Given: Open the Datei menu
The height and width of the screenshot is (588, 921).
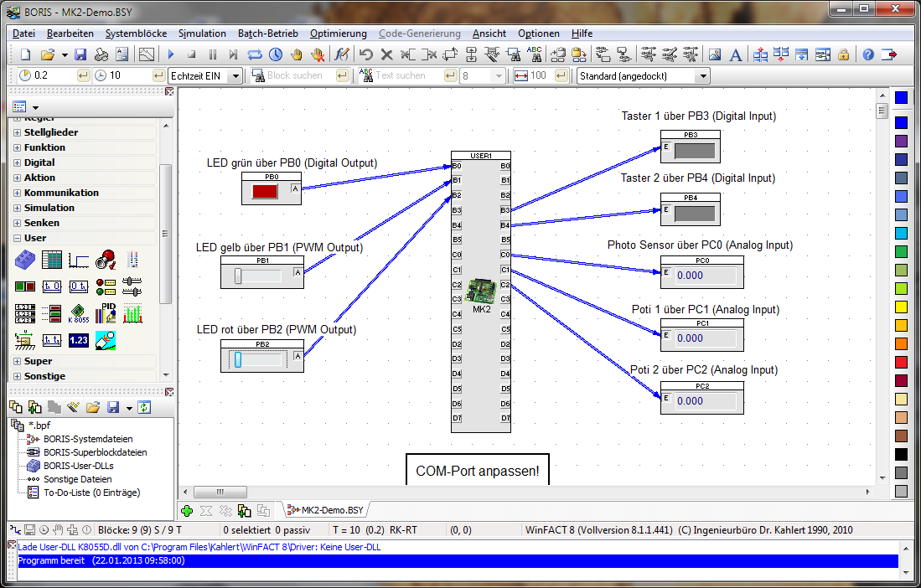Looking at the screenshot, I should pos(24,34).
